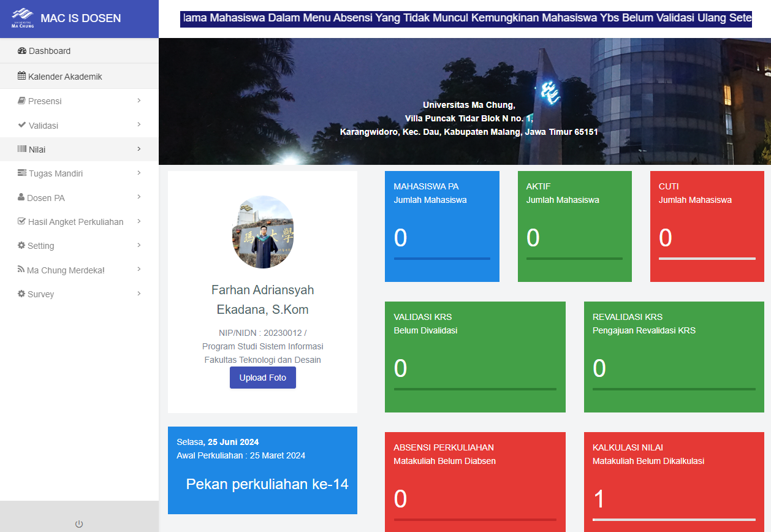This screenshot has height=532, width=771.
Task: Select the Validasi menu label
Action: [x=44, y=126]
